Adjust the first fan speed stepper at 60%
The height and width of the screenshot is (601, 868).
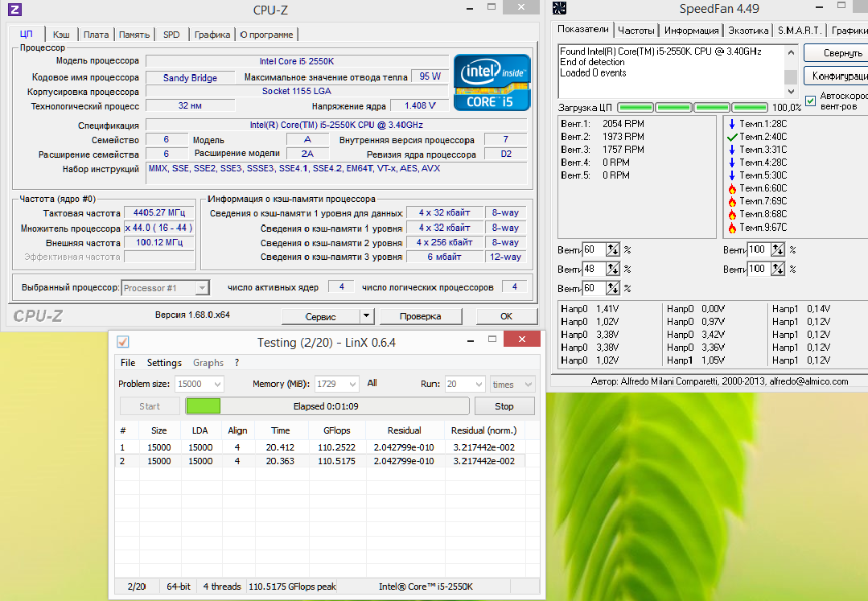tap(612, 249)
